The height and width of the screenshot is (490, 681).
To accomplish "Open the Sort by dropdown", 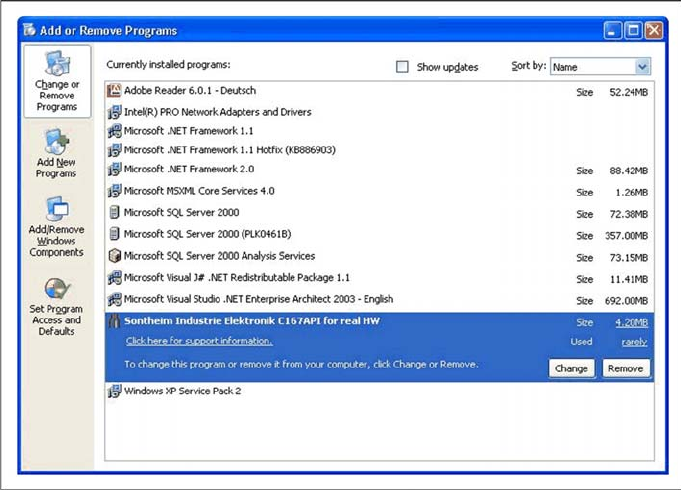I will [642, 67].
